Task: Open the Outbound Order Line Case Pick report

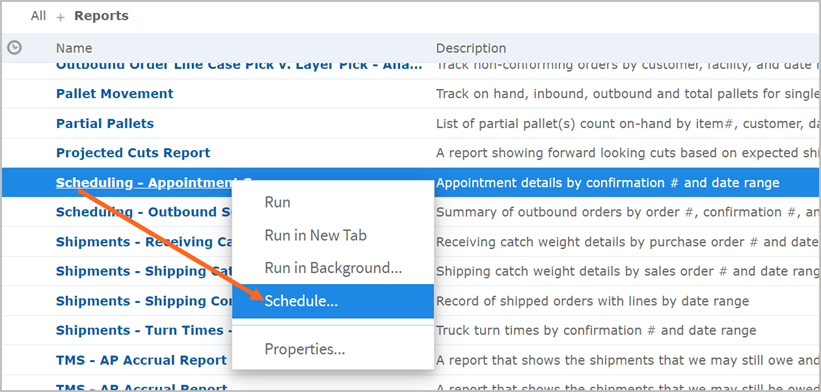Action: [x=239, y=66]
